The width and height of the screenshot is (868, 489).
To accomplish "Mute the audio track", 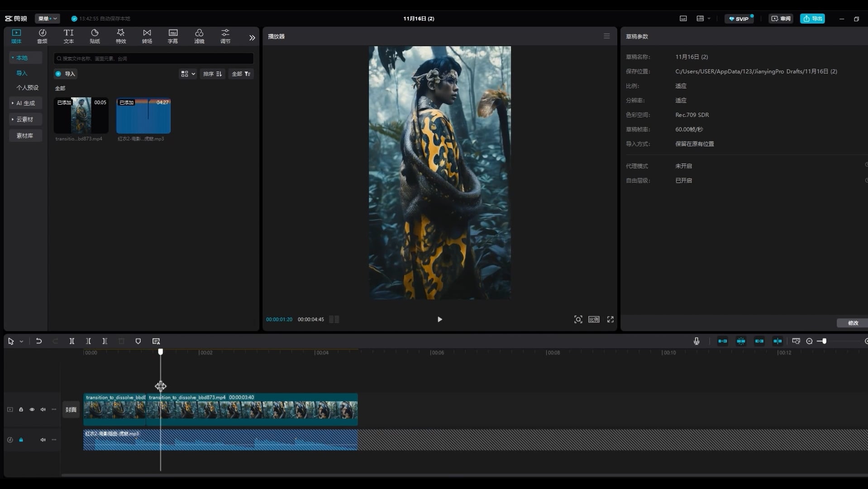I will 43,440.
